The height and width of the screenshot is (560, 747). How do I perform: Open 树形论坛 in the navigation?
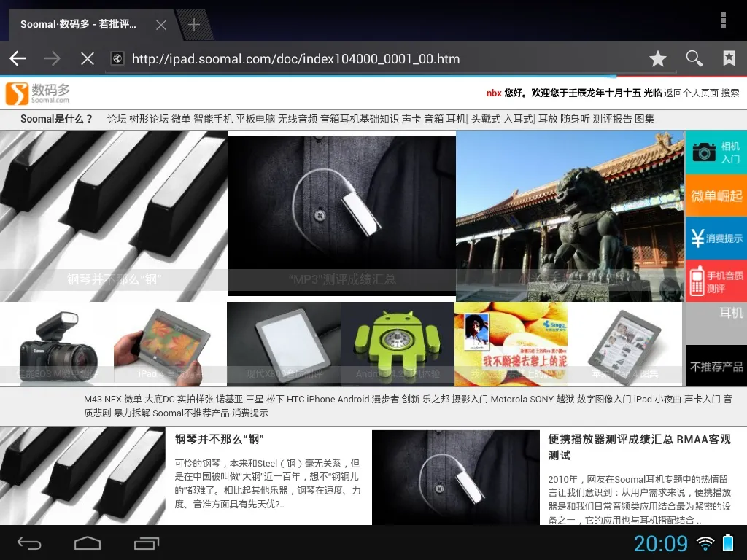pos(149,119)
